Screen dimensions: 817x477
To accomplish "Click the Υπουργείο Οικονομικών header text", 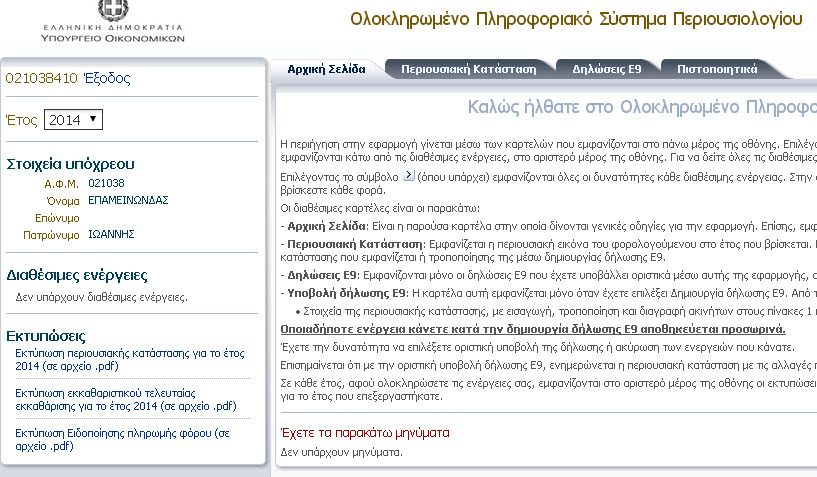I will point(113,38).
